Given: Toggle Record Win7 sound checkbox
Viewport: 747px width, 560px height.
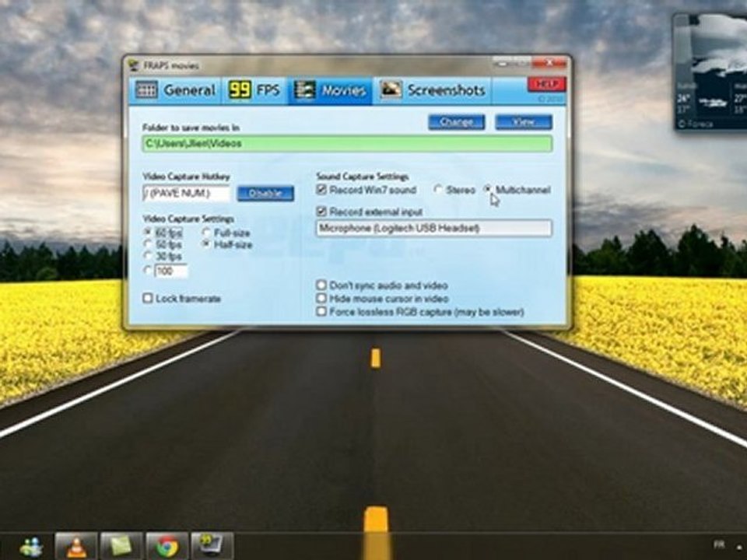Looking at the screenshot, I should point(321,190).
